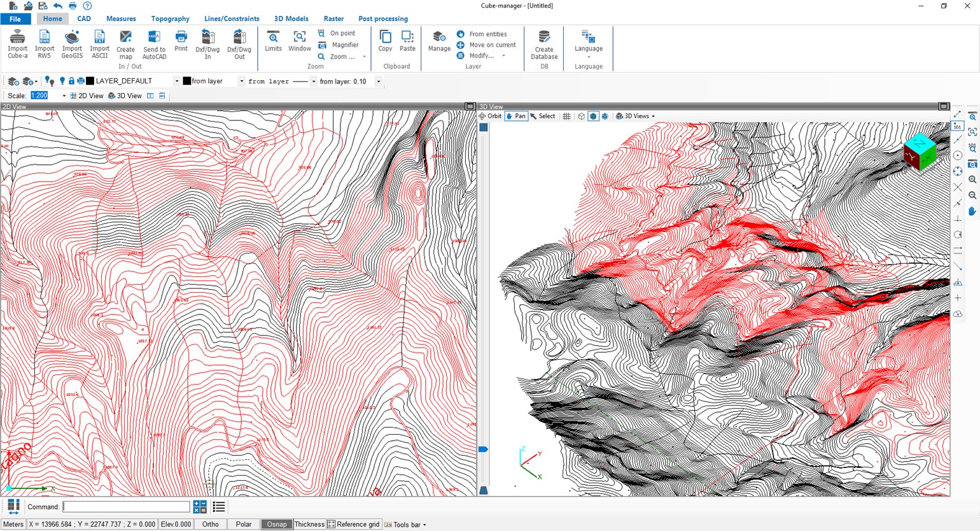Expand the LAYER_DEFAULT layer dropdown

coord(177,81)
